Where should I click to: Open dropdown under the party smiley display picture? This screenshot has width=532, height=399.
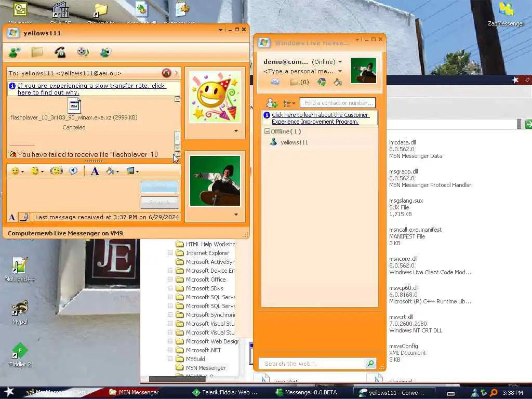point(236,131)
